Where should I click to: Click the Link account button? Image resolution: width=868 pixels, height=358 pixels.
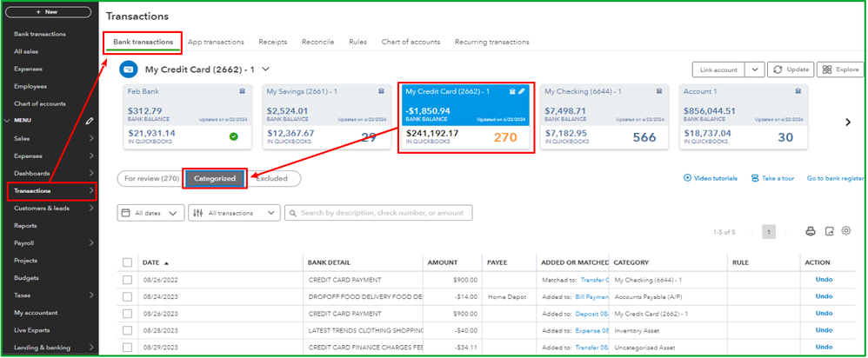718,70
